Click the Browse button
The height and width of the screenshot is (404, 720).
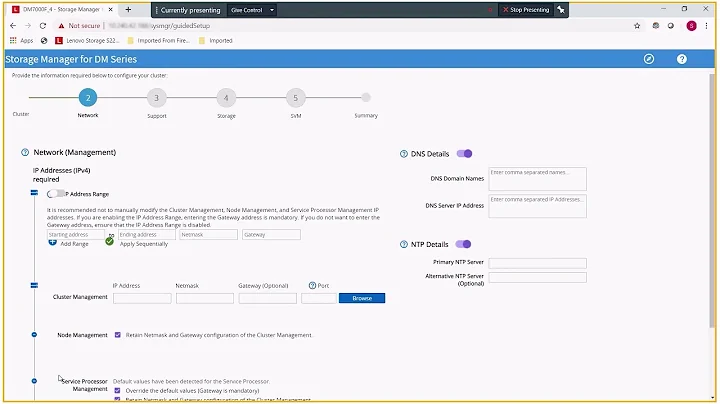(362, 298)
